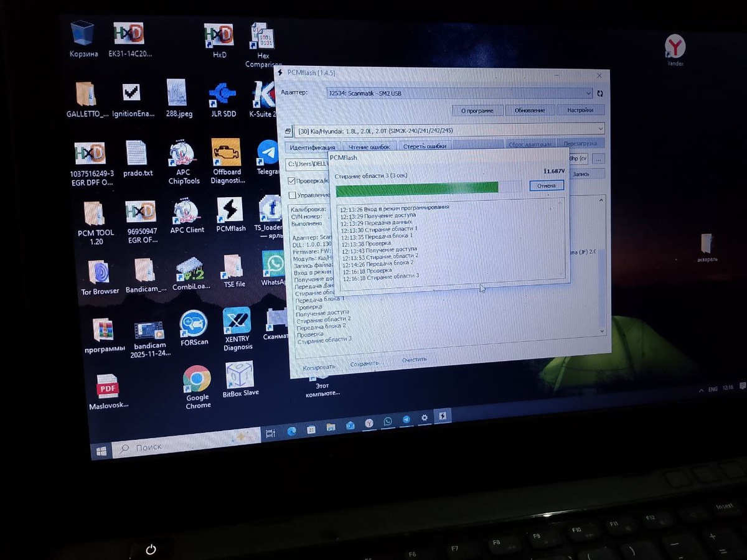Click the adapter refresh icon in PCMflash
Viewport: 747px width, 560px height.
point(600,93)
